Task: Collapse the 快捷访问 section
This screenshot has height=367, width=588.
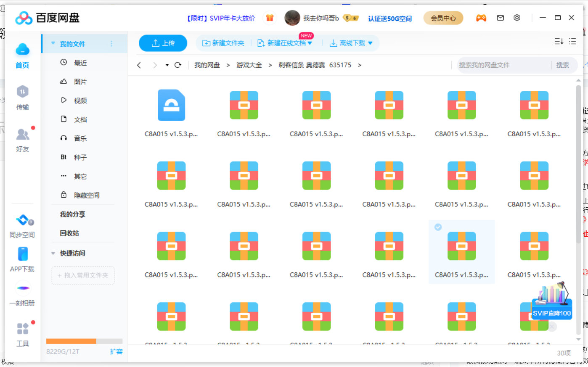Action: [x=53, y=253]
